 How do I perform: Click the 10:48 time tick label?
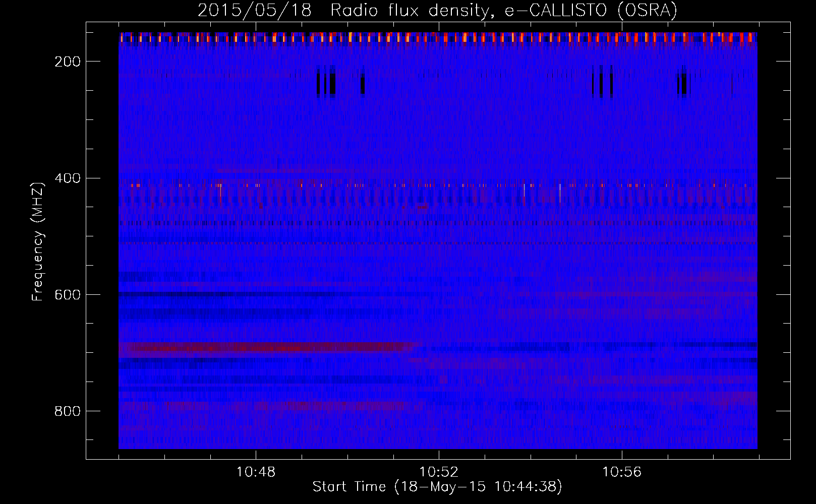tap(256, 472)
